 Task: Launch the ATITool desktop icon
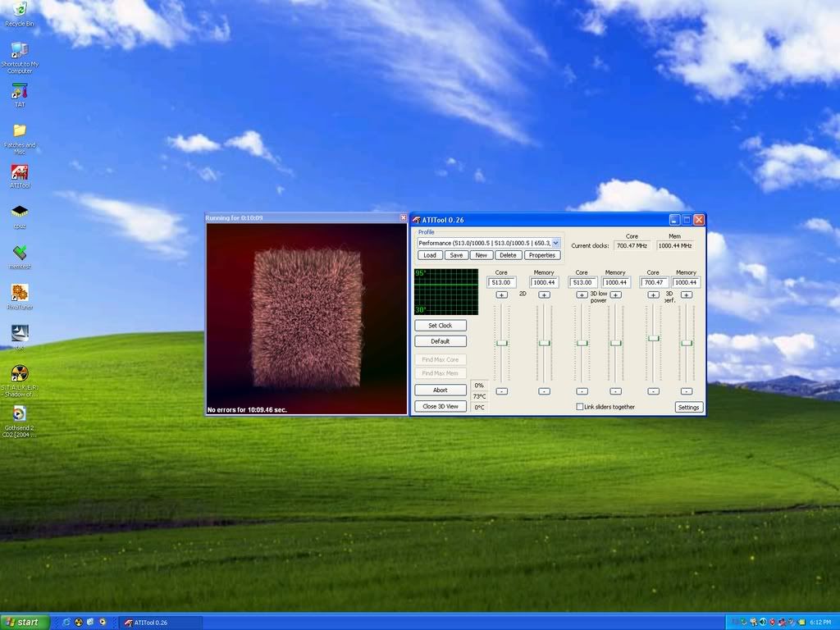(20, 176)
